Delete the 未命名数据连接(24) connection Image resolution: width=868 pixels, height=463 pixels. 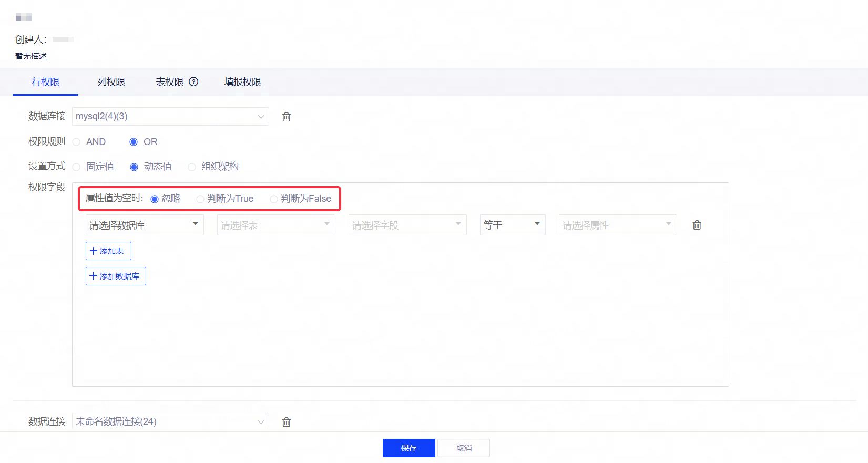287,422
